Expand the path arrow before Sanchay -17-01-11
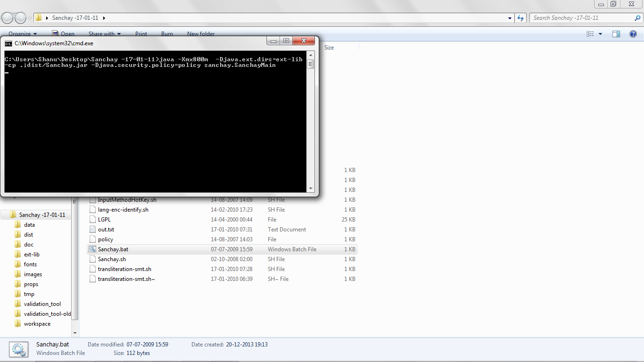This screenshot has width=644, height=362. tap(47, 18)
